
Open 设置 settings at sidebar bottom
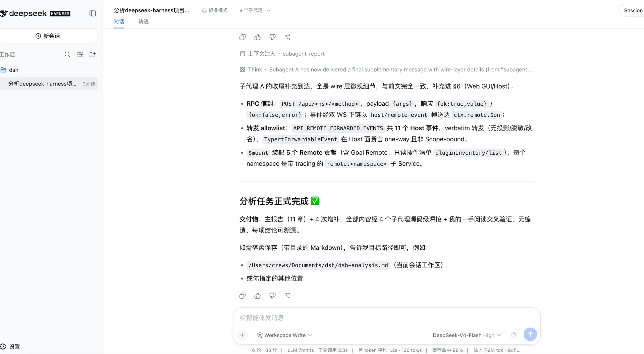point(10,346)
